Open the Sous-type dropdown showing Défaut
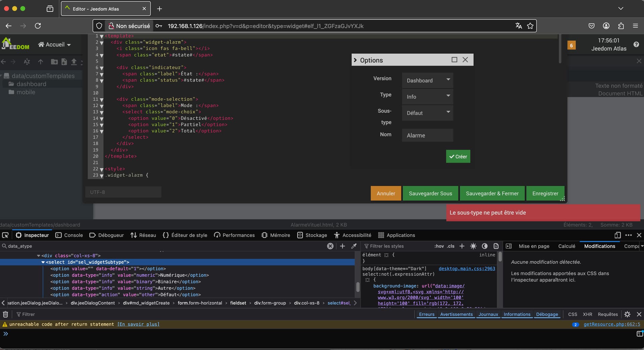Viewport: 644px width, 350px height. (427, 113)
